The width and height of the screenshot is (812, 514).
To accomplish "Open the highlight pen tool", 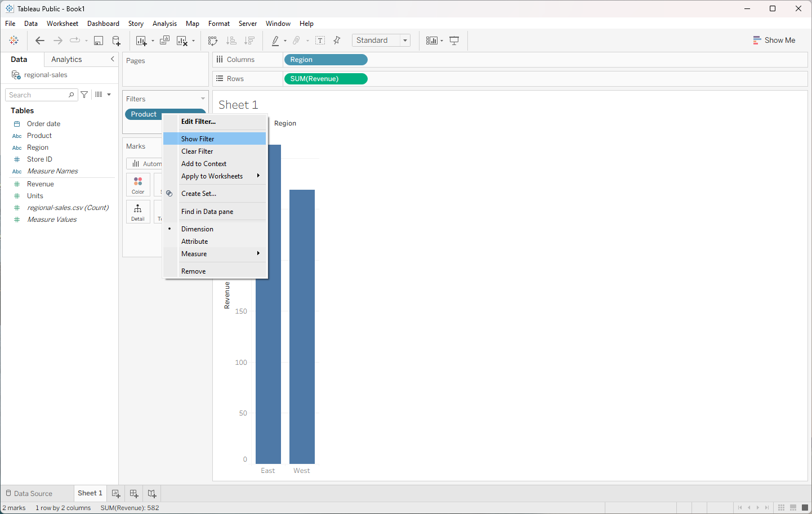I will click(275, 41).
